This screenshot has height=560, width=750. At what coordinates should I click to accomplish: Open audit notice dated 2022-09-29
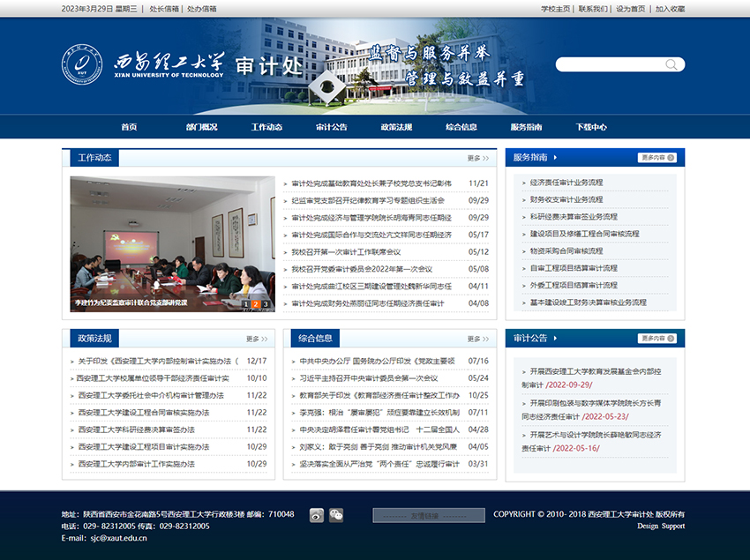pyautogui.click(x=592, y=378)
